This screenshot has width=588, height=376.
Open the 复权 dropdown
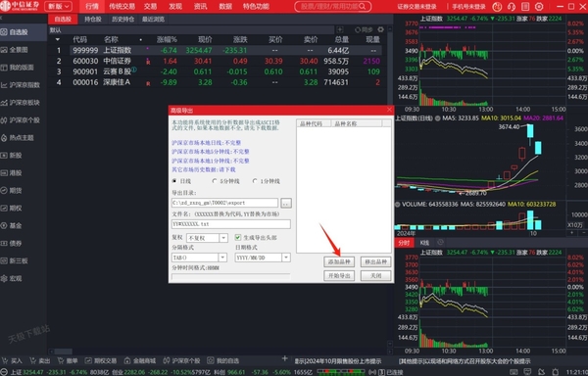click(x=208, y=238)
